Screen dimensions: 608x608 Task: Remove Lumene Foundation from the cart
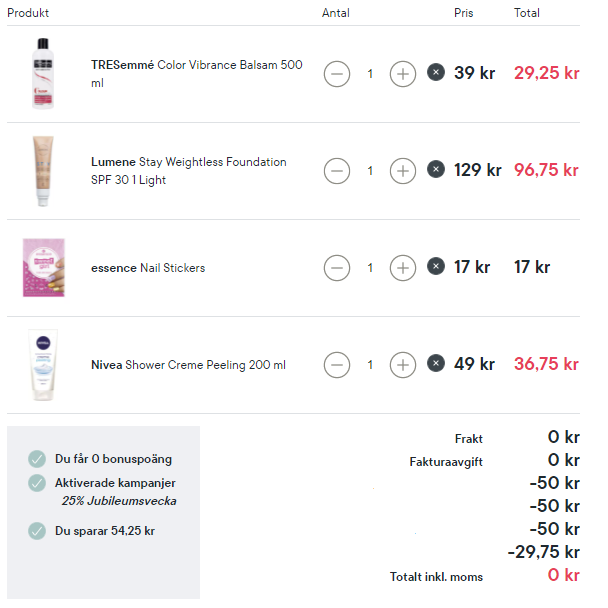[x=436, y=169]
